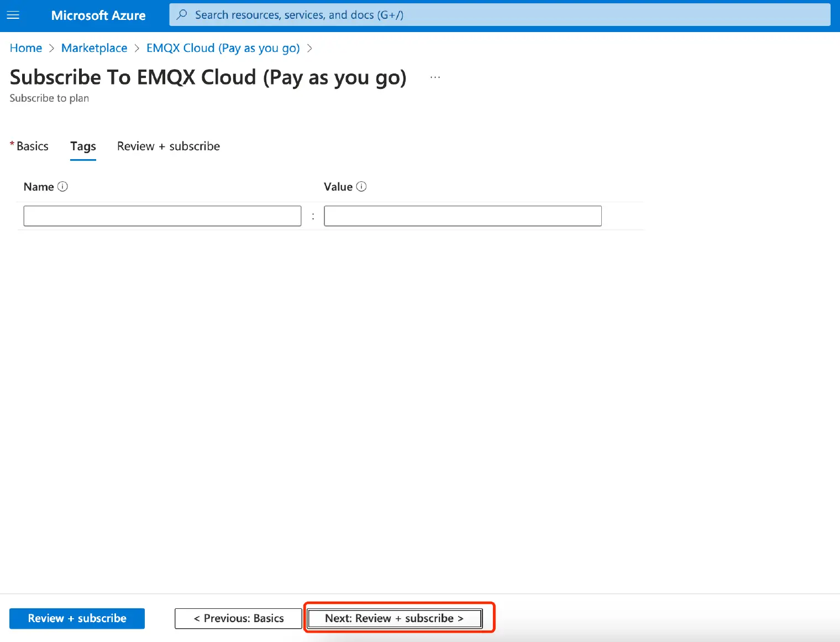840x642 pixels.
Task: Select the Tags tab
Action: point(83,146)
